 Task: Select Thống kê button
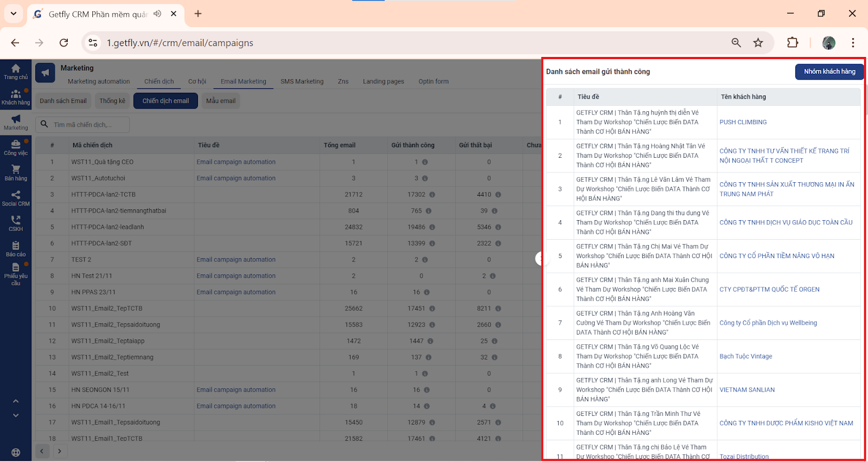tap(112, 101)
